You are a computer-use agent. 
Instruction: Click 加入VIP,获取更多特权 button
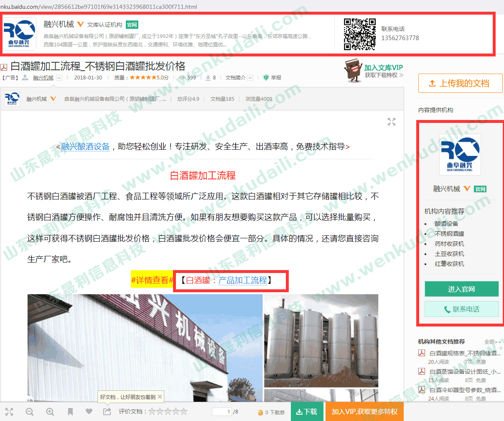coord(364,412)
